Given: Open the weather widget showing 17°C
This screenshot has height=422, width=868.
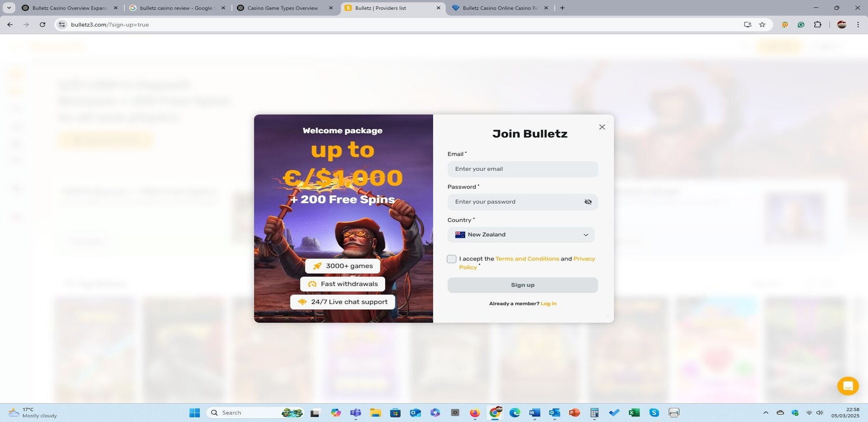Looking at the screenshot, I should 33,413.
